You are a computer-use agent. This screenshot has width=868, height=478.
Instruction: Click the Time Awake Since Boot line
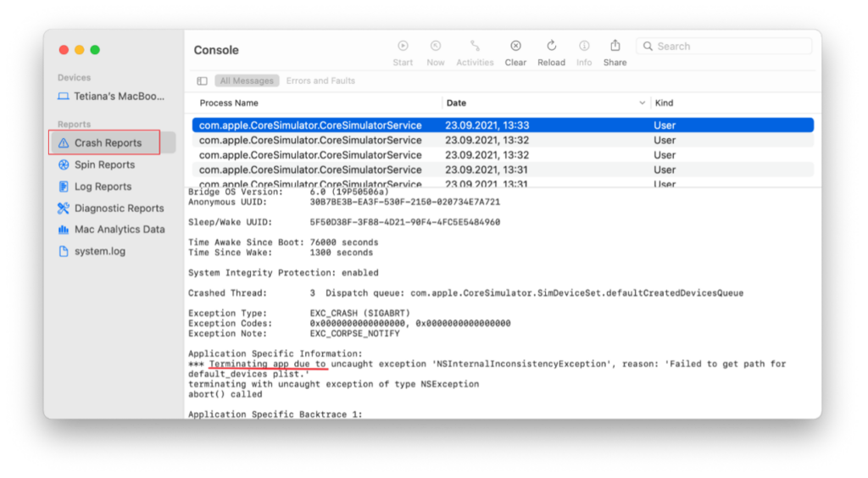pyautogui.click(x=283, y=242)
